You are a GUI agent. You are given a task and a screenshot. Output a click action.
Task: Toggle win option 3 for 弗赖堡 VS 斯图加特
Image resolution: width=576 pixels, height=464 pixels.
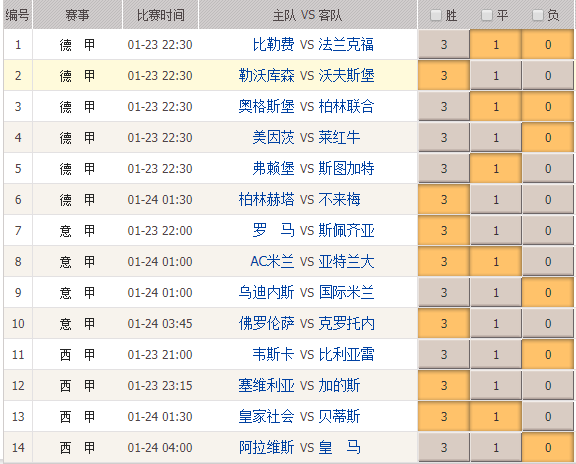(x=444, y=168)
